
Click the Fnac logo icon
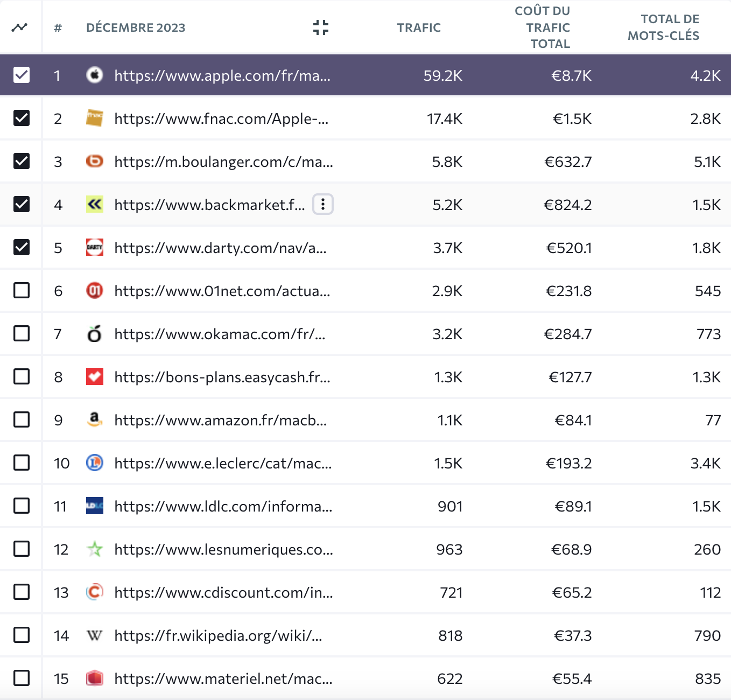pos(95,118)
